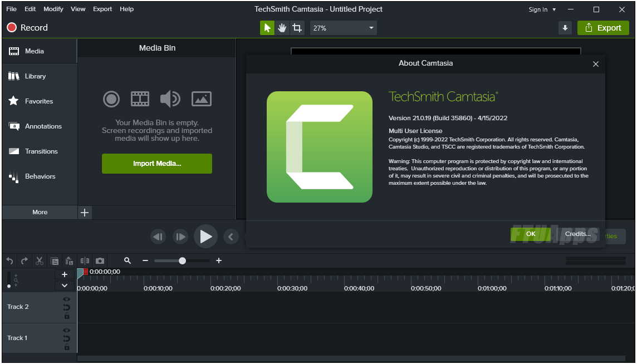
Task: Redo the last action
Action: (x=24, y=261)
